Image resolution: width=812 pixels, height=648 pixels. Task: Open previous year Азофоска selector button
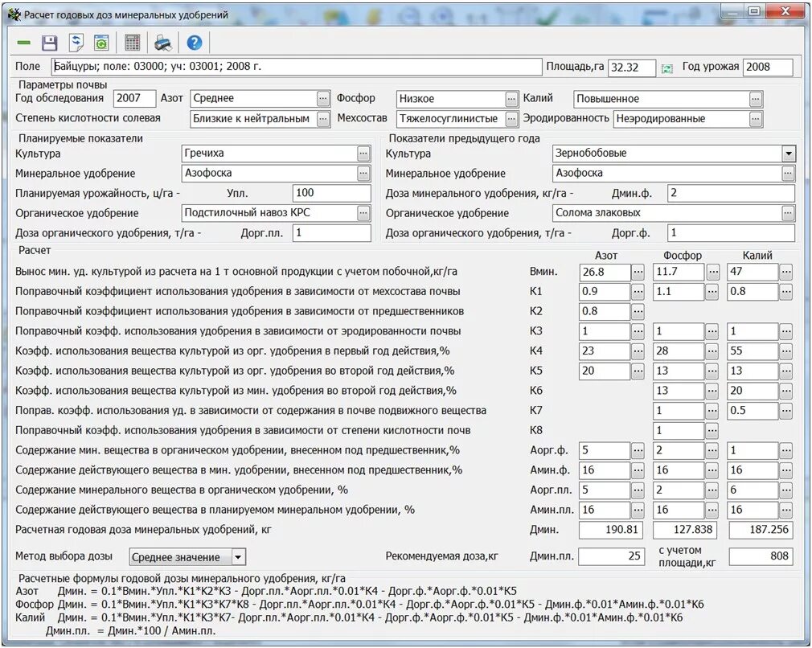788,173
